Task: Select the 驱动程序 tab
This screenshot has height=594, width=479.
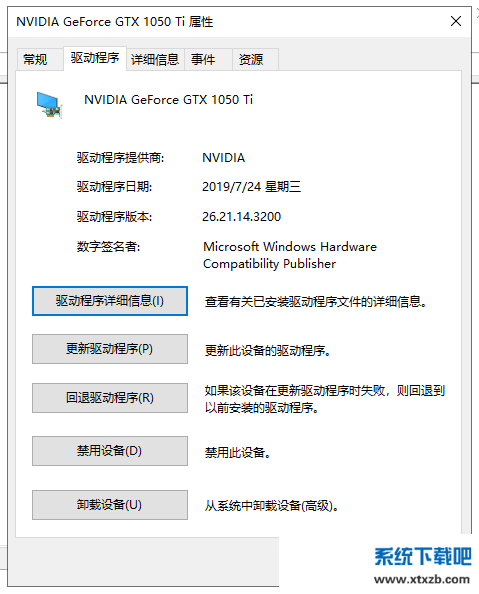Action: 95,58
